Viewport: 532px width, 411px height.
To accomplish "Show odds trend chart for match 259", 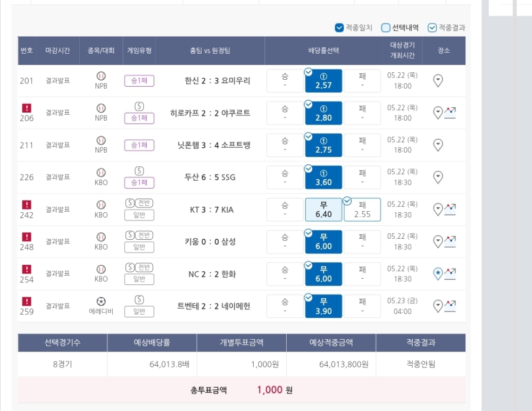I will [x=450, y=306].
